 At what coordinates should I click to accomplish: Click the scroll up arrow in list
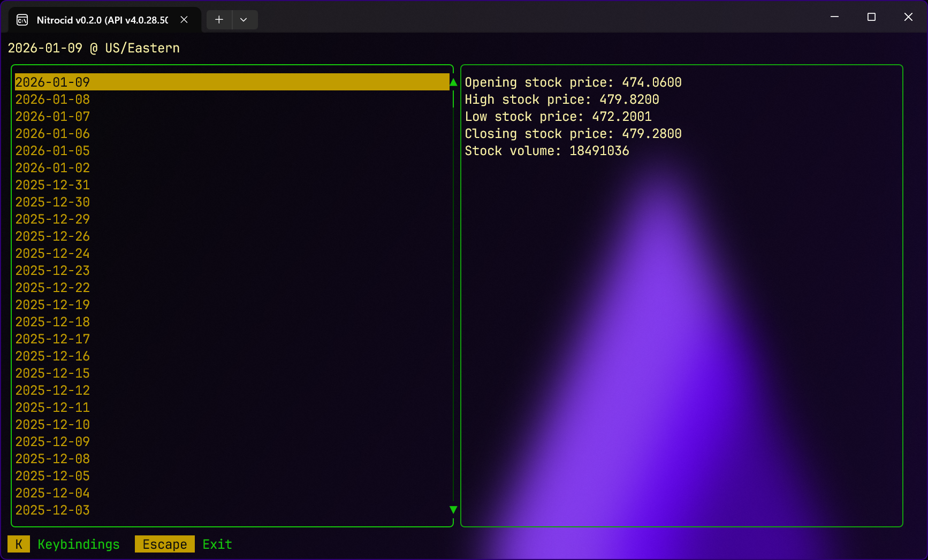coord(453,82)
